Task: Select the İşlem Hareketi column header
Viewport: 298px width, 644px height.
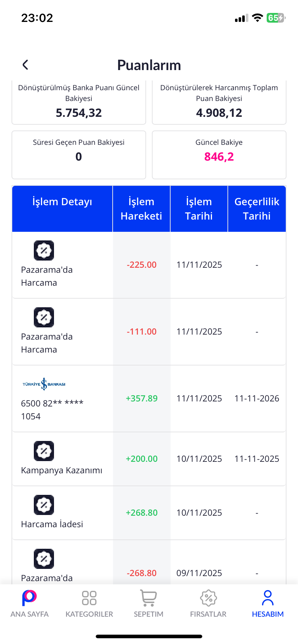Action: click(x=141, y=209)
